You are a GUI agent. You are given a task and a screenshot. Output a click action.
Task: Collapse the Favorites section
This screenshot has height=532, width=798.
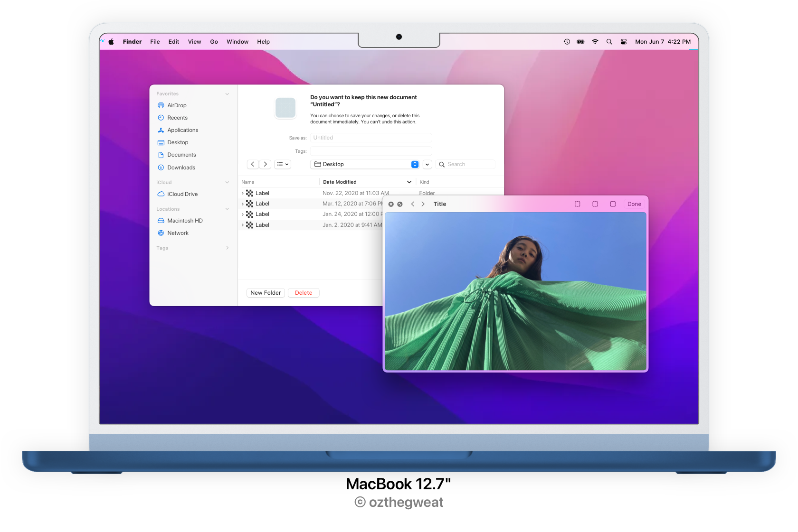(x=227, y=93)
